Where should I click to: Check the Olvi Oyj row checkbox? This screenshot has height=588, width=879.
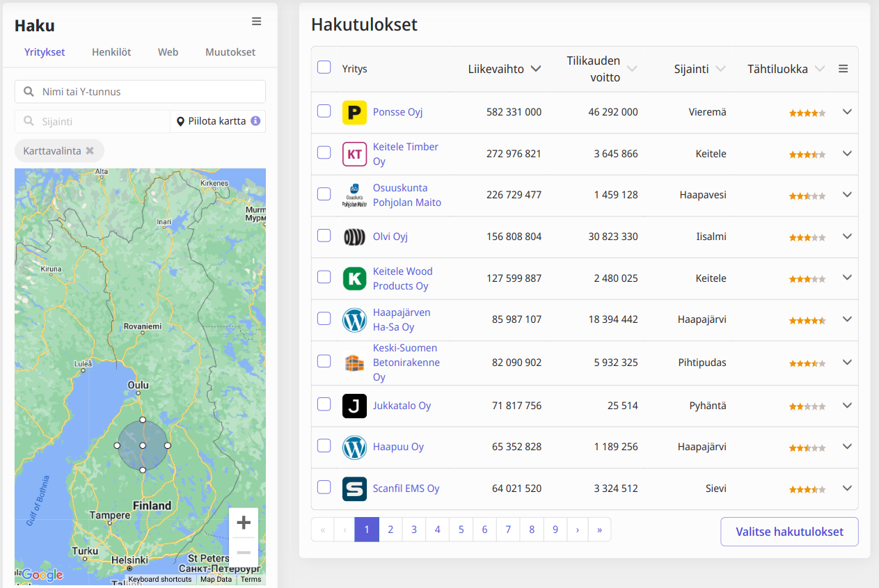(x=324, y=235)
